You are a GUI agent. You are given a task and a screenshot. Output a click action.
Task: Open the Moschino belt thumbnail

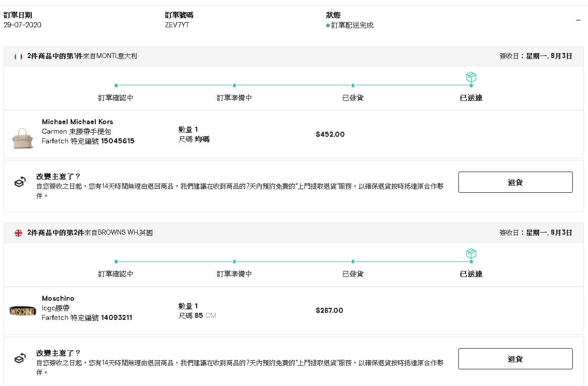tap(23, 311)
